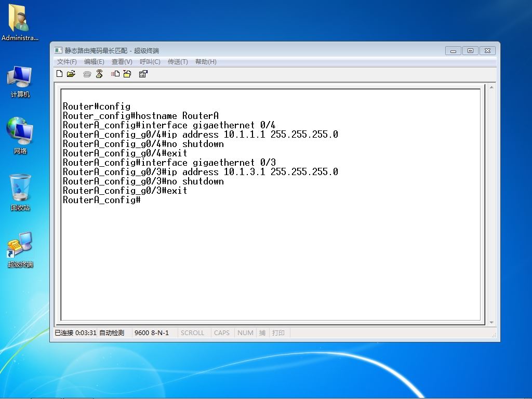Screen dimensions: 532x399
Task: Open the 超级终端 desktop shortcut
Action: point(20,249)
